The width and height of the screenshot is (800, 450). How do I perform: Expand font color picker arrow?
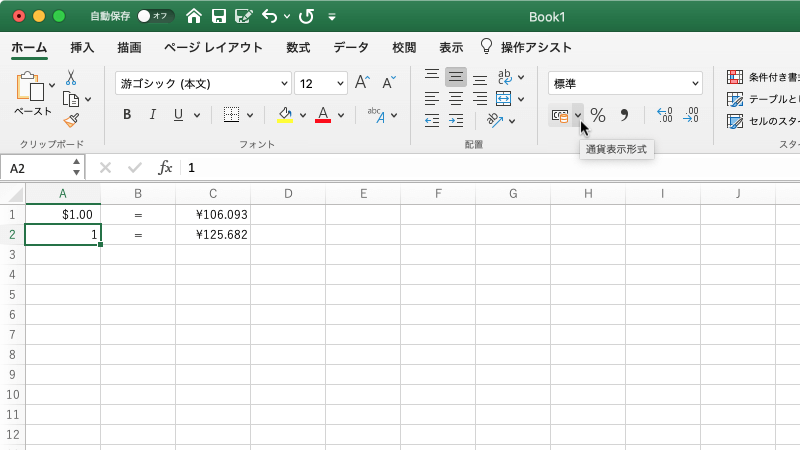[341, 115]
